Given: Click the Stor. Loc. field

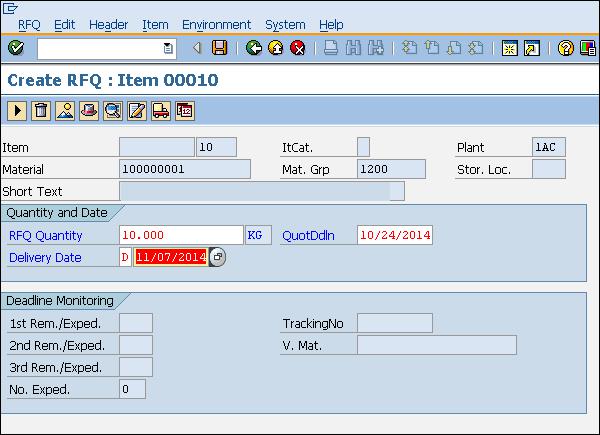Looking at the screenshot, I should (548, 169).
